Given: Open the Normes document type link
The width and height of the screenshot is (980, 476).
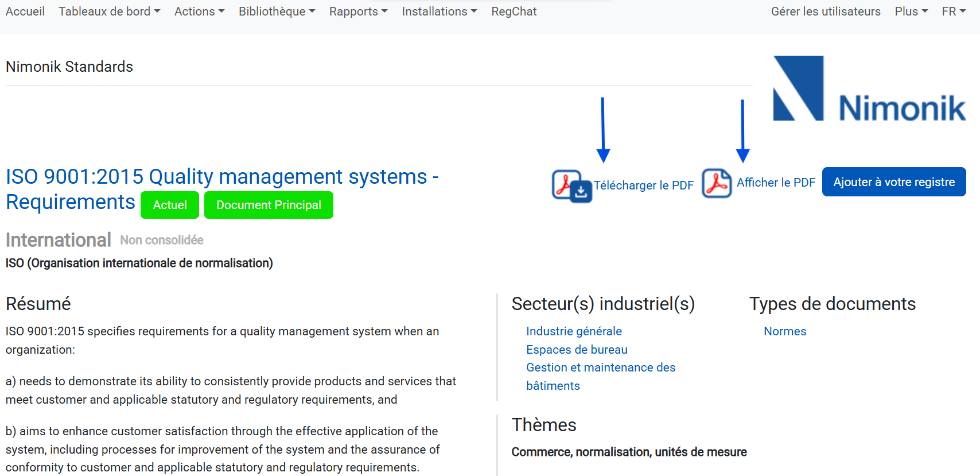Looking at the screenshot, I should coord(785,331).
